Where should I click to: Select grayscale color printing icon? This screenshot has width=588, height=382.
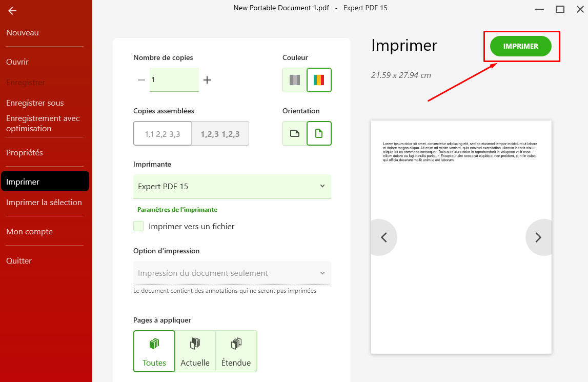(x=294, y=80)
